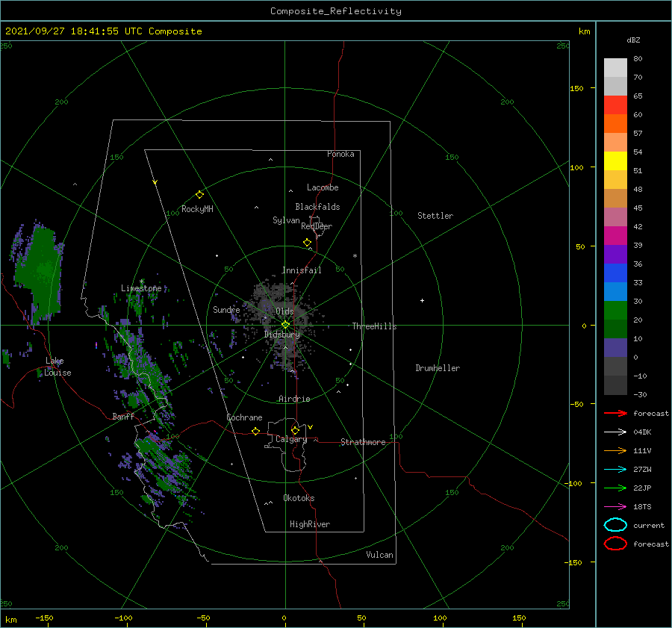Screen dimensions: 672x628
Task: Click the Sylvan label
Action: tap(286, 220)
